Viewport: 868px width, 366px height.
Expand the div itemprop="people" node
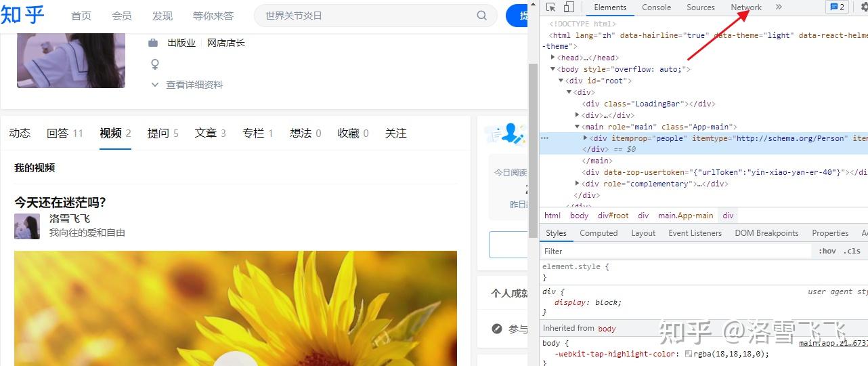pos(586,138)
